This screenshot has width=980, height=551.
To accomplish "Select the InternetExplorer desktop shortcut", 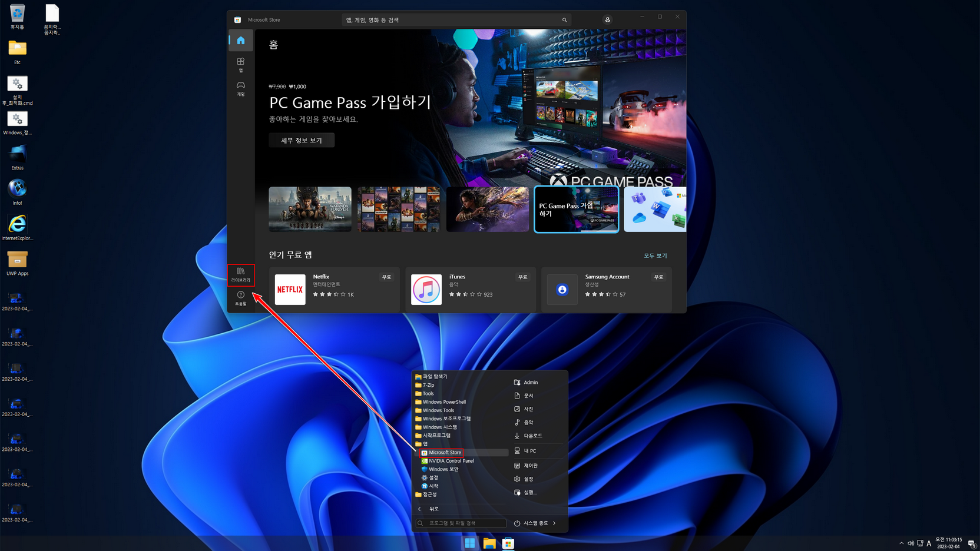I will click(17, 227).
